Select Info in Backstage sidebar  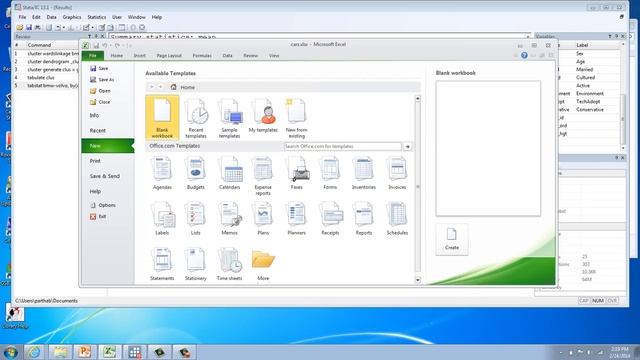[94, 116]
